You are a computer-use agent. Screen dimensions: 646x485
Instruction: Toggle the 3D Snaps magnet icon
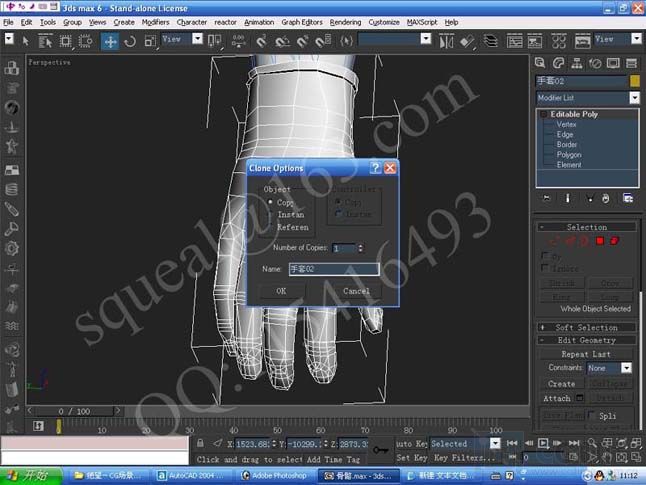pos(261,41)
